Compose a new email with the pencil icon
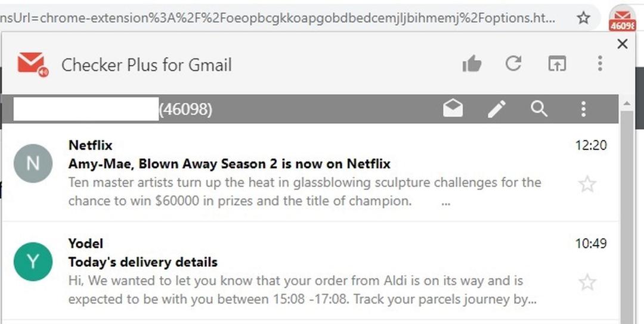 [497, 109]
